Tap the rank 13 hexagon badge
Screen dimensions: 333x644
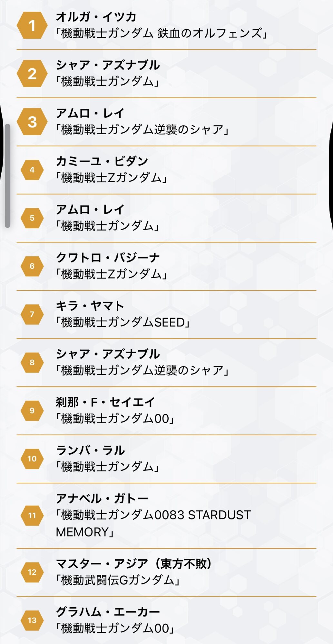click(32, 620)
